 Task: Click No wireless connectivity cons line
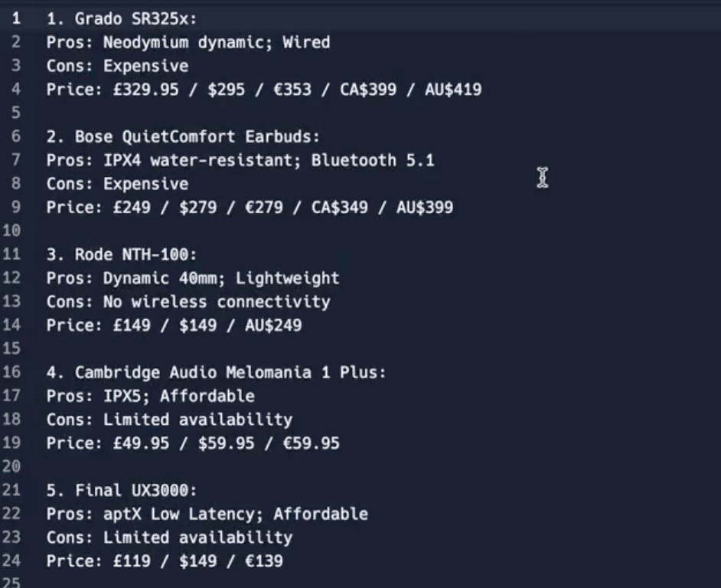tap(188, 302)
